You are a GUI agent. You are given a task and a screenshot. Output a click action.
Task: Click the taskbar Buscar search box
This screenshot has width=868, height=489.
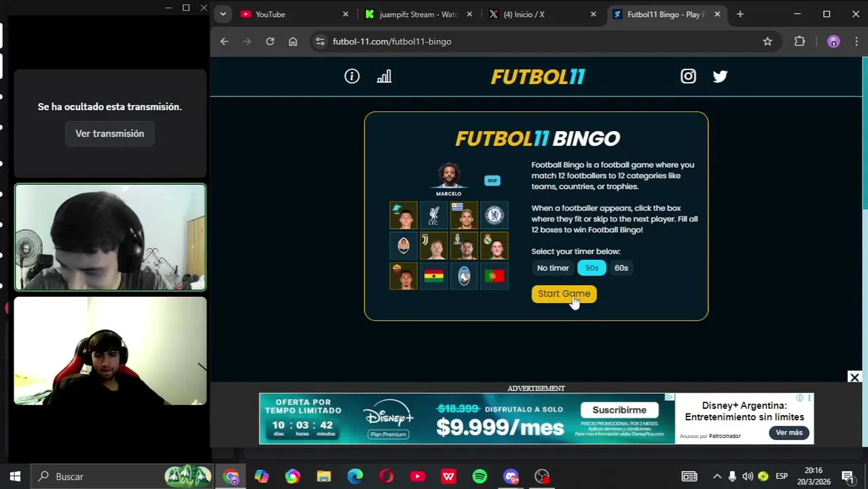point(121,476)
